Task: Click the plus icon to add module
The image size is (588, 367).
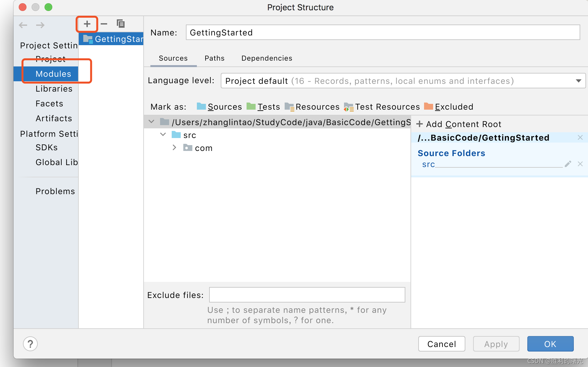Action: (87, 24)
